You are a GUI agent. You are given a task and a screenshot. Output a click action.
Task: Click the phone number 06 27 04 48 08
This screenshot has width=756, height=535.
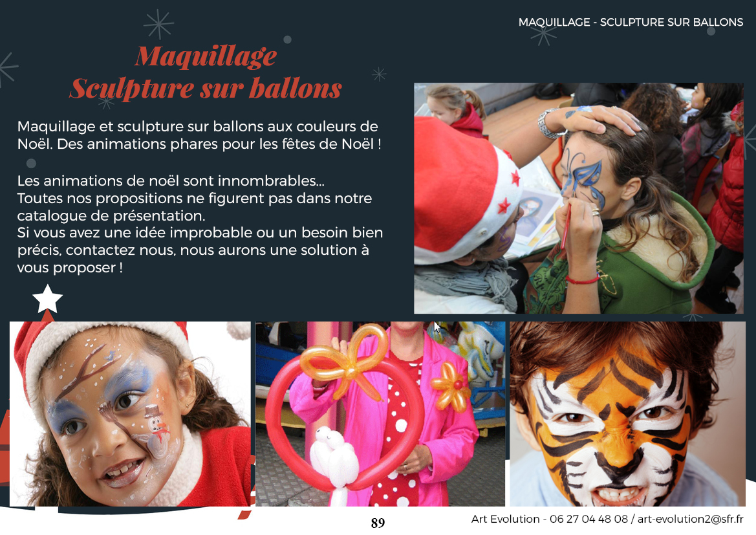click(589, 519)
